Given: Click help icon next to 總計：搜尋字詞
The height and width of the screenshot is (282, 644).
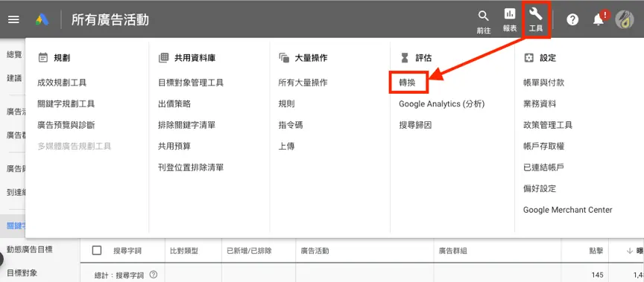Looking at the screenshot, I should [x=154, y=275].
